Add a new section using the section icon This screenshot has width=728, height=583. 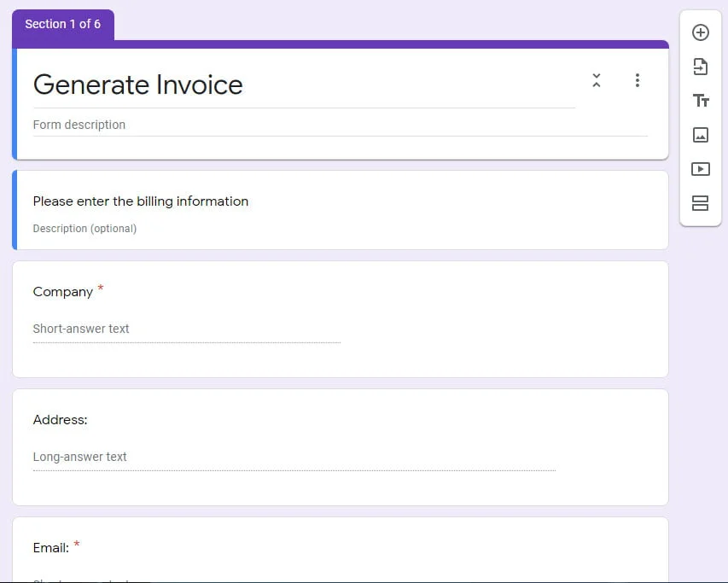point(700,203)
